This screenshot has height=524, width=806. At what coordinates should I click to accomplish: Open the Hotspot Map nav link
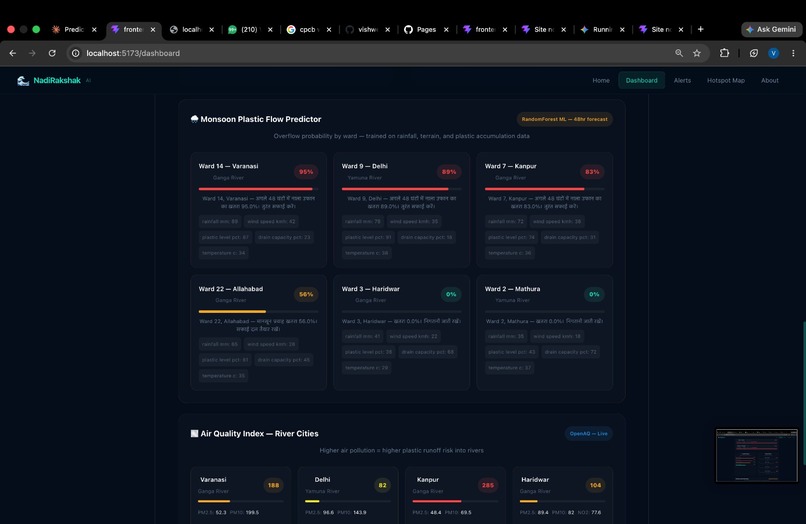[725, 81]
